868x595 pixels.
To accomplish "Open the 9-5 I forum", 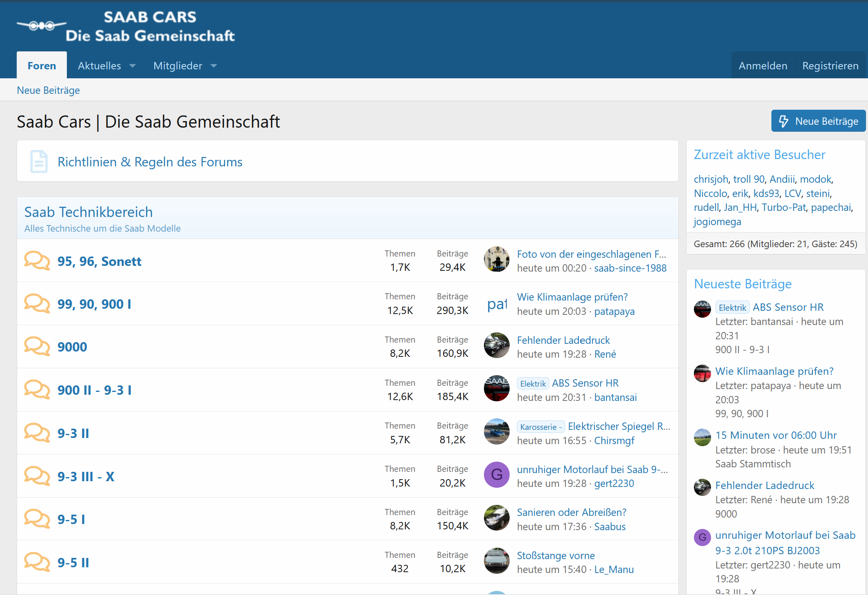I will click(71, 519).
